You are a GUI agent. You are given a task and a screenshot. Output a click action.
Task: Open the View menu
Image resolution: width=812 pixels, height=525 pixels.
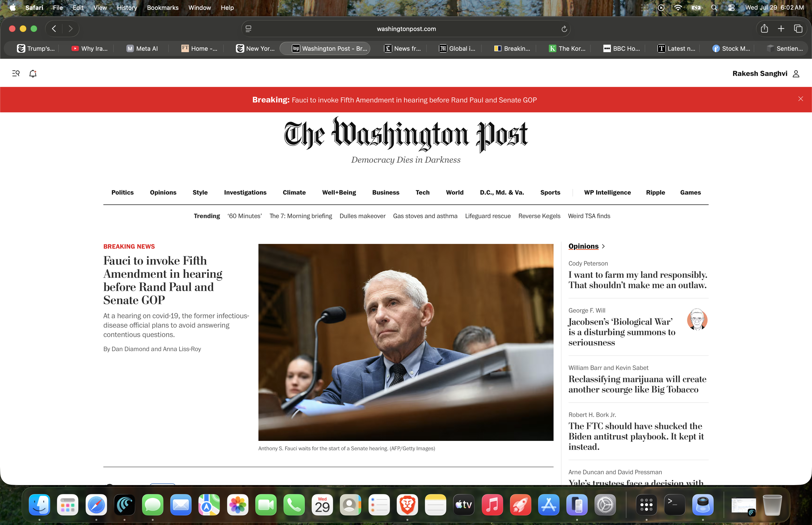click(x=100, y=7)
